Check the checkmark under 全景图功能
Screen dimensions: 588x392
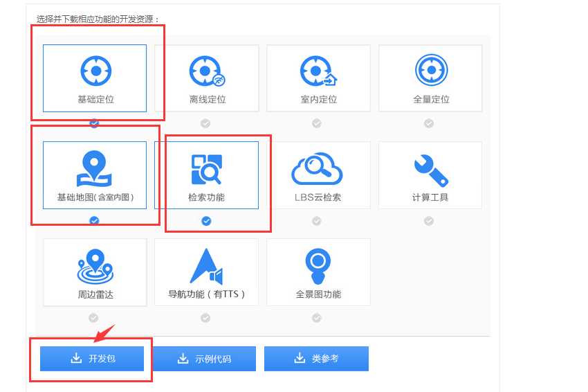[317, 318]
